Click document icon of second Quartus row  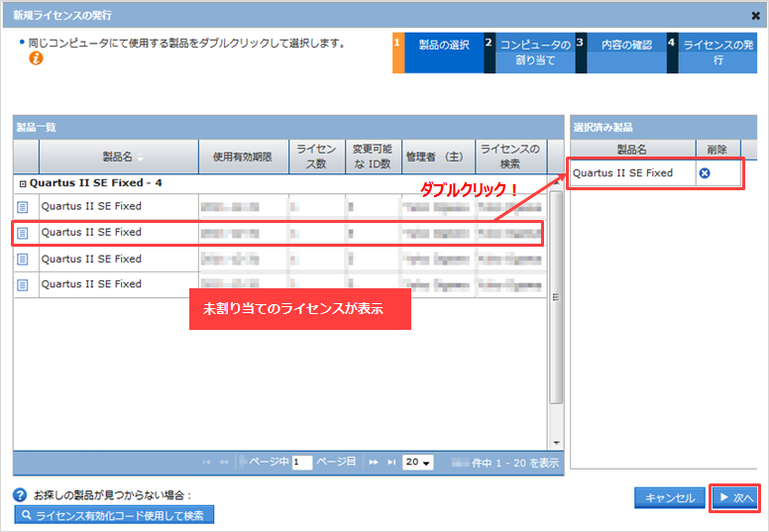coord(23,233)
